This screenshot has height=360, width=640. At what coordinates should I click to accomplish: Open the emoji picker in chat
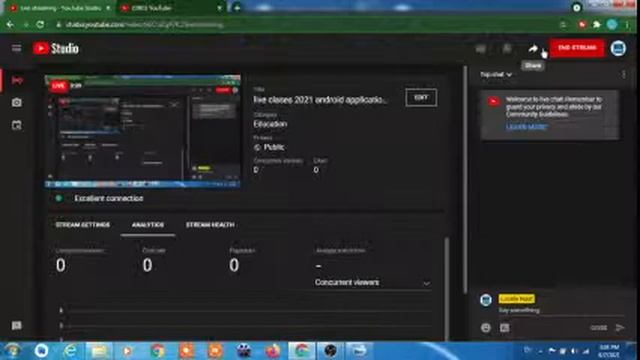(x=486, y=327)
